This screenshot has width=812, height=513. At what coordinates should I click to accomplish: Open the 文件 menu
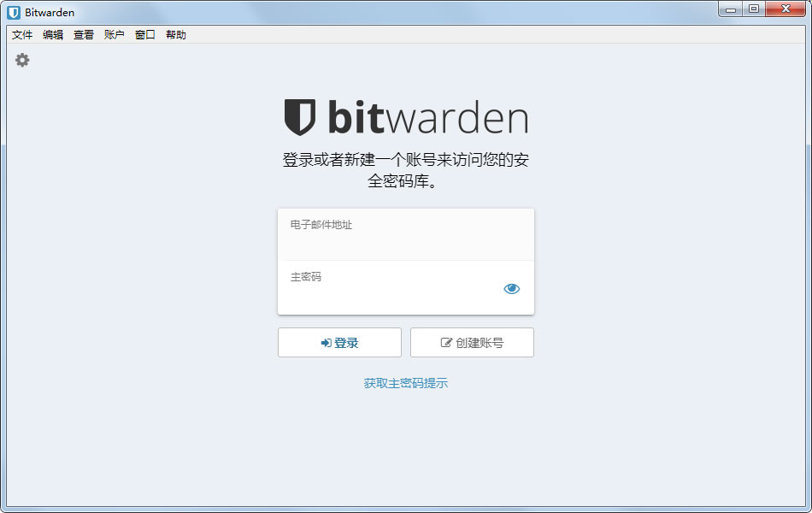(22, 35)
